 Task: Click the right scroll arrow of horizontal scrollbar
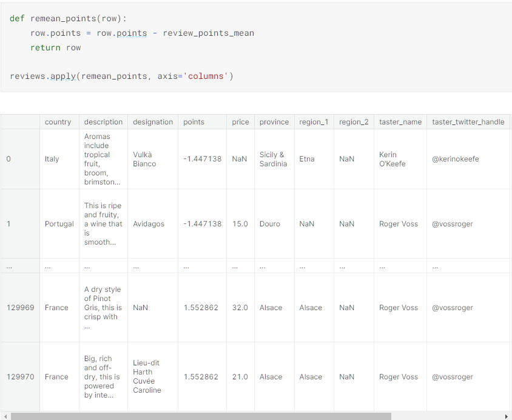tap(507, 416)
